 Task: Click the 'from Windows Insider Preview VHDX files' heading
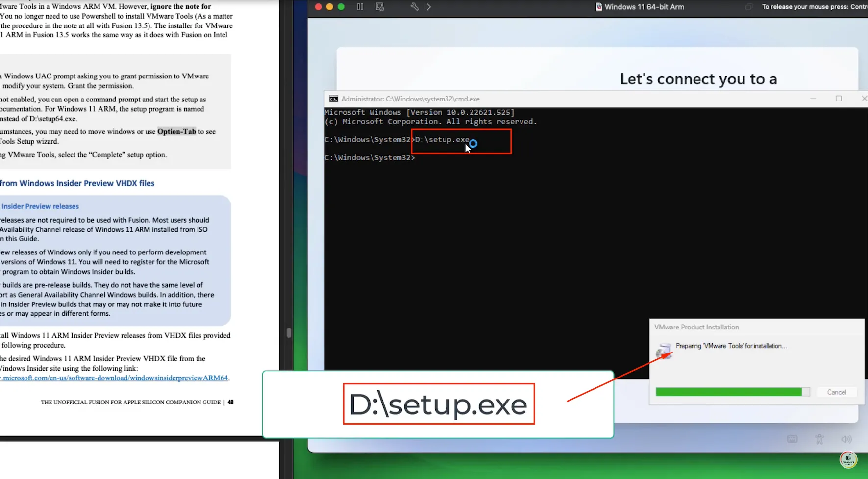77,183
